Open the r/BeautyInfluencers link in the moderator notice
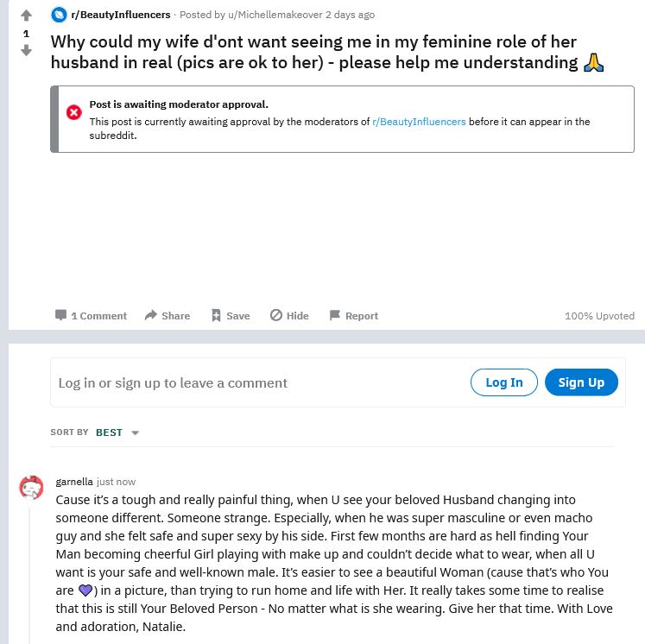The width and height of the screenshot is (645, 644). 419,122
